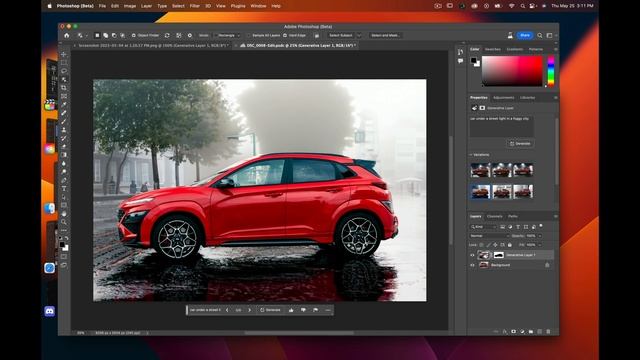Enable the Sample All Layers checkbox
This screenshot has width=640, height=360.
coord(248,36)
